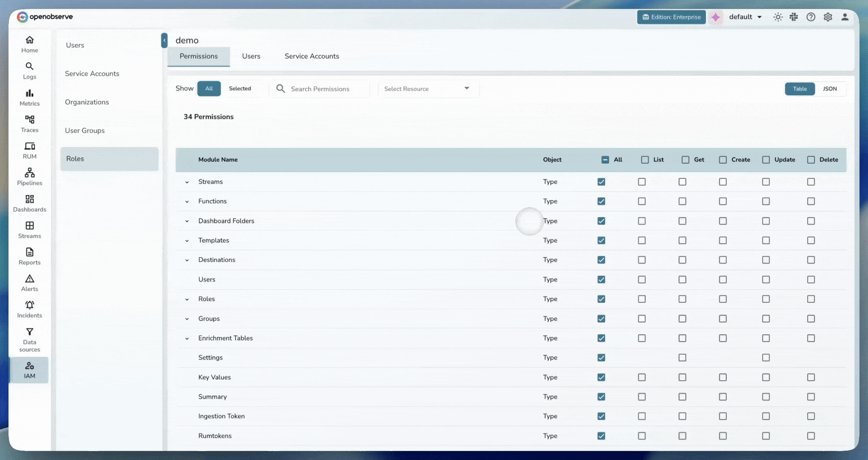The image size is (868, 460).
Task: Check the Update header checkbox
Action: pos(766,160)
